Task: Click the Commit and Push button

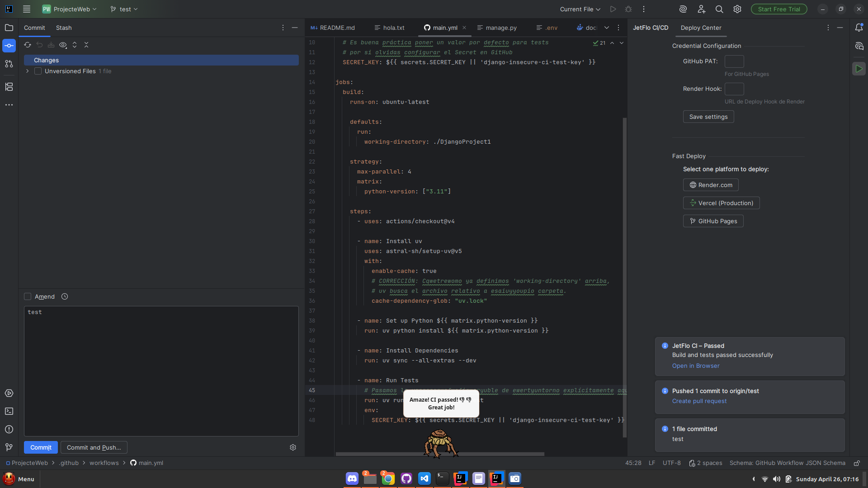Action: [x=94, y=447]
